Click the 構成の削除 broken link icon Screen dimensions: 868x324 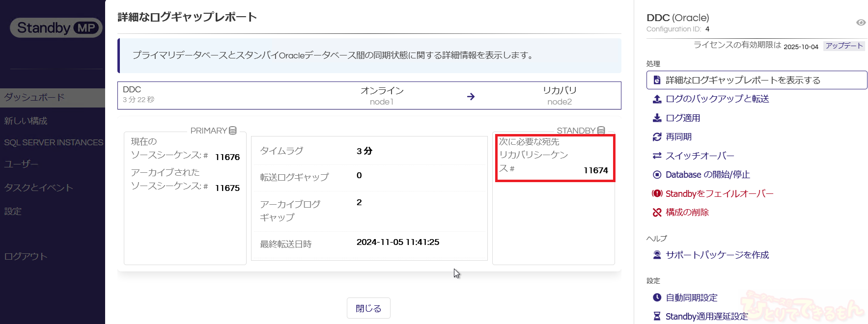657,213
